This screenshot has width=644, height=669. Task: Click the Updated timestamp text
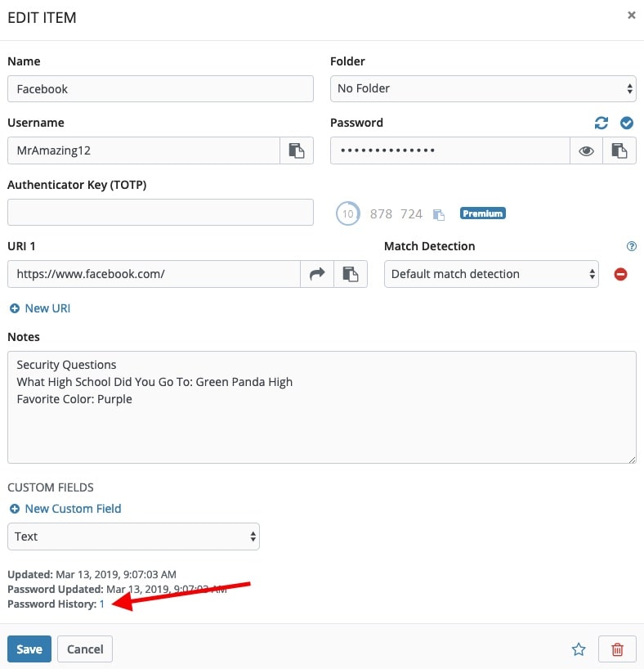[x=92, y=574]
